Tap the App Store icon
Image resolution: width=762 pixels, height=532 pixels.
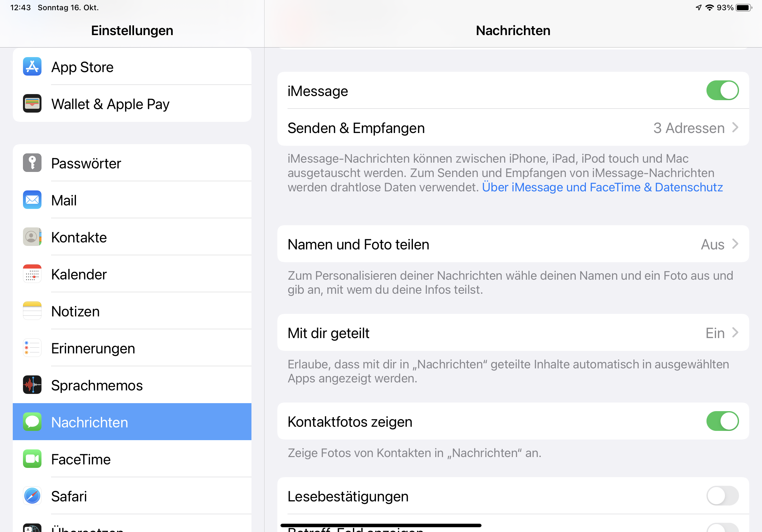[x=32, y=67]
